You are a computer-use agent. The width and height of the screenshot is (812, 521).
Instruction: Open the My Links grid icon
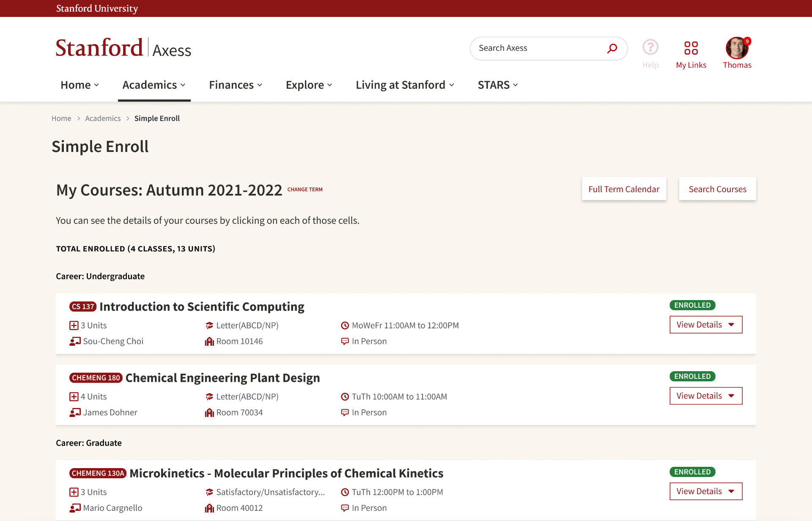click(691, 48)
